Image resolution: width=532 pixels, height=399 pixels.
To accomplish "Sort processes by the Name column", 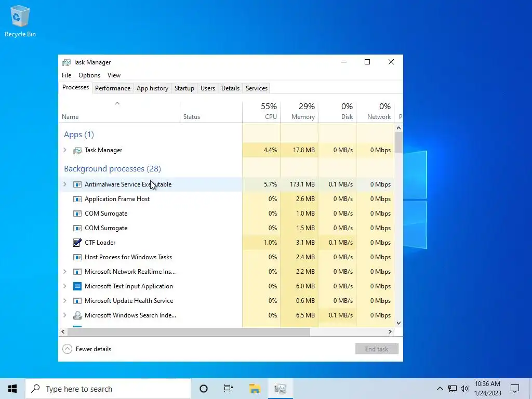I will click(x=119, y=112).
